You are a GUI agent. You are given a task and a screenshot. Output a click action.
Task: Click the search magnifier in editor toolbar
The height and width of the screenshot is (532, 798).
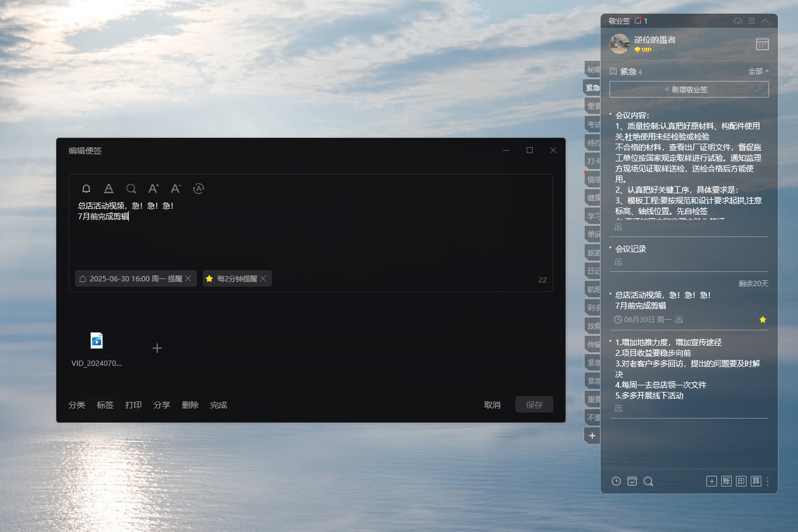click(x=131, y=189)
